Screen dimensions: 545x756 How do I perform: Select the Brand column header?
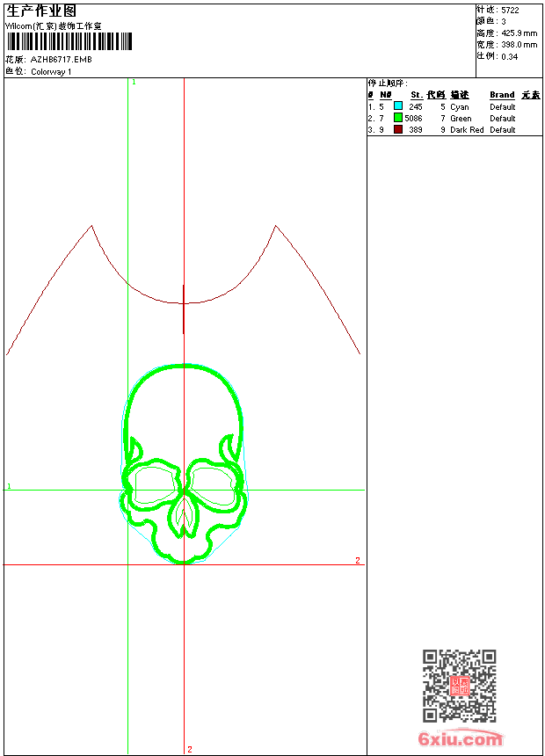[502, 95]
